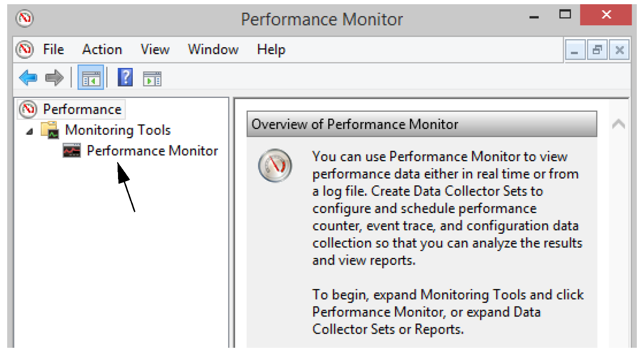Open Help via the question mark icon
The image size is (644, 352).
click(x=125, y=78)
